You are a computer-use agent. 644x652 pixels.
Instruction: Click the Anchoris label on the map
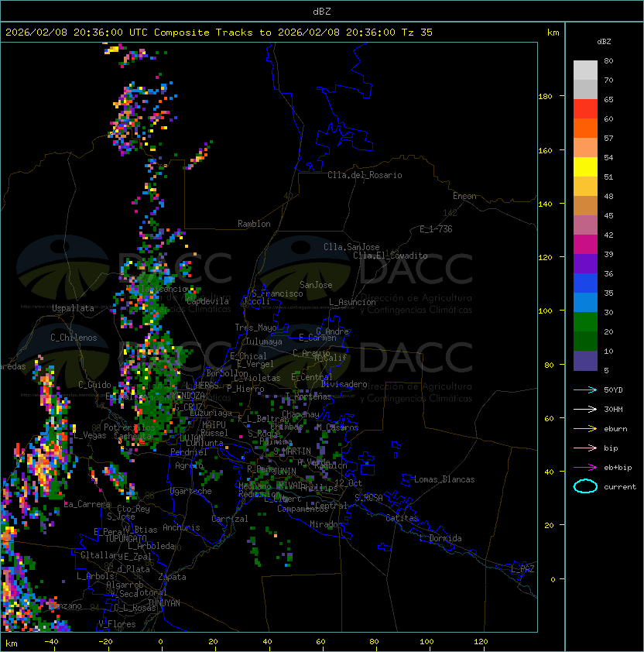pyautogui.click(x=181, y=527)
